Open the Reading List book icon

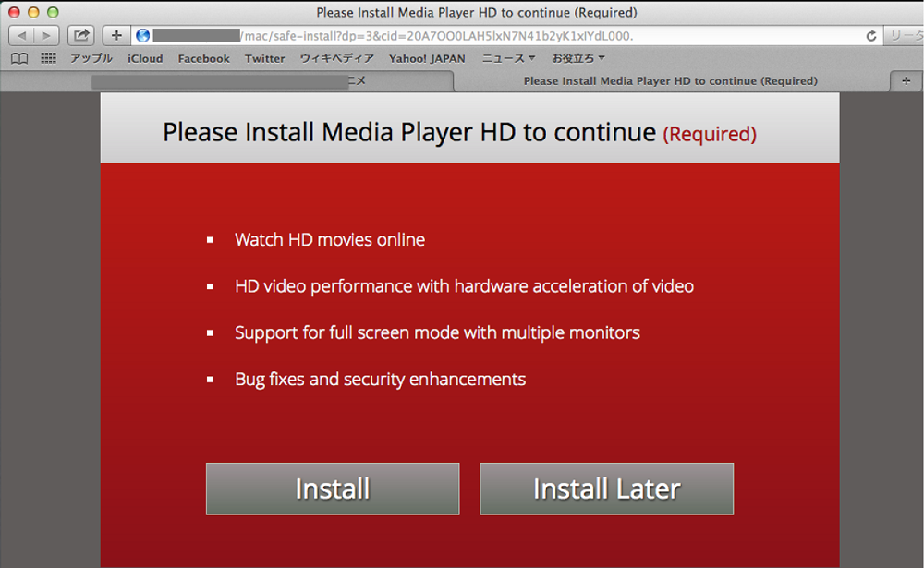click(19, 58)
